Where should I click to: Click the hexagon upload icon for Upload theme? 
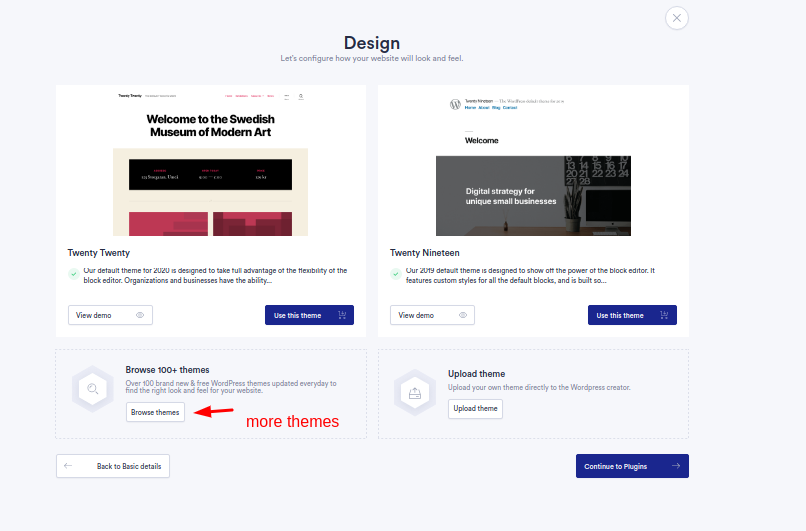(415, 391)
